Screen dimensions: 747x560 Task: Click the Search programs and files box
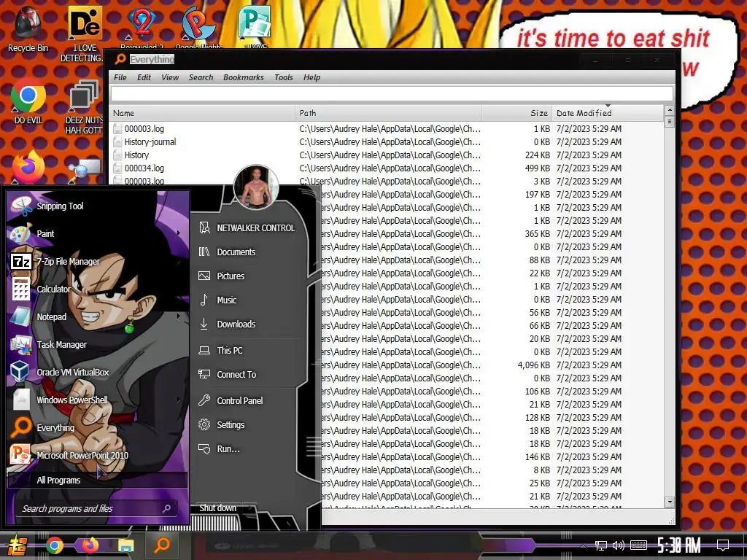[x=96, y=508]
